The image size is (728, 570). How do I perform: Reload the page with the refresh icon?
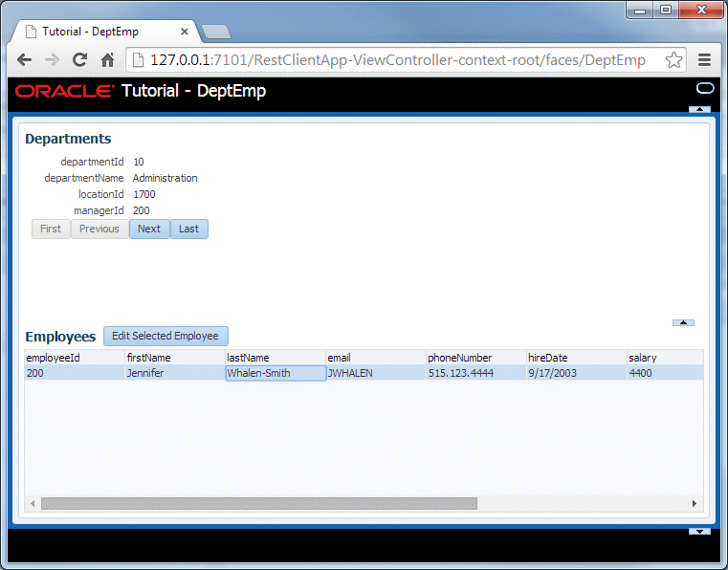pos(79,60)
